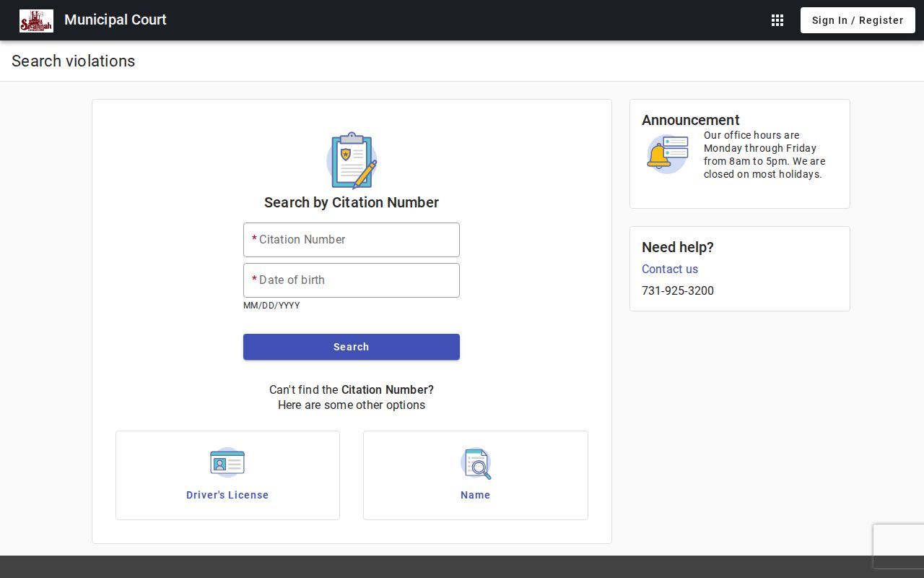Click the Savannah city logo
Screen dimensions: 924x578
(36, 20)
